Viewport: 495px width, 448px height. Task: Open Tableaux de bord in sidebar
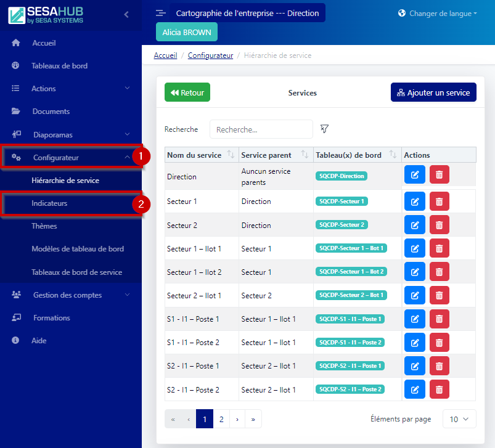(59, 66)
